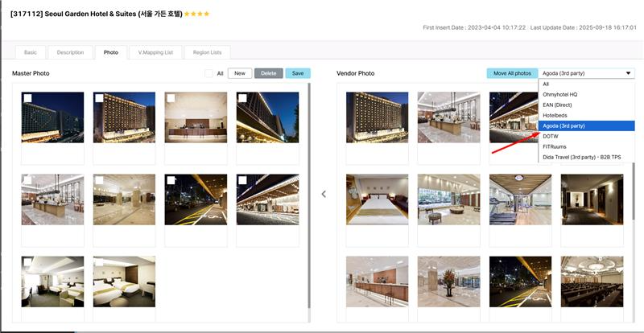Open the Region Lists tab

pyautogui.click(x=207, y=52)
